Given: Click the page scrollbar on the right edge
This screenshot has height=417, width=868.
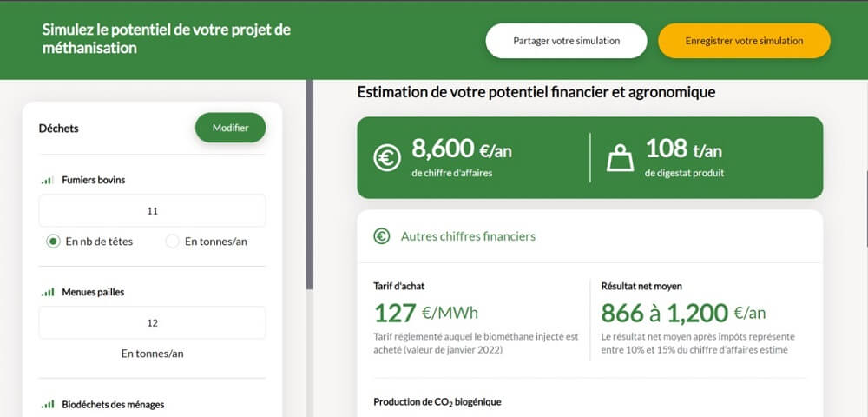Looking at the screenshot, I should point(865,208).
